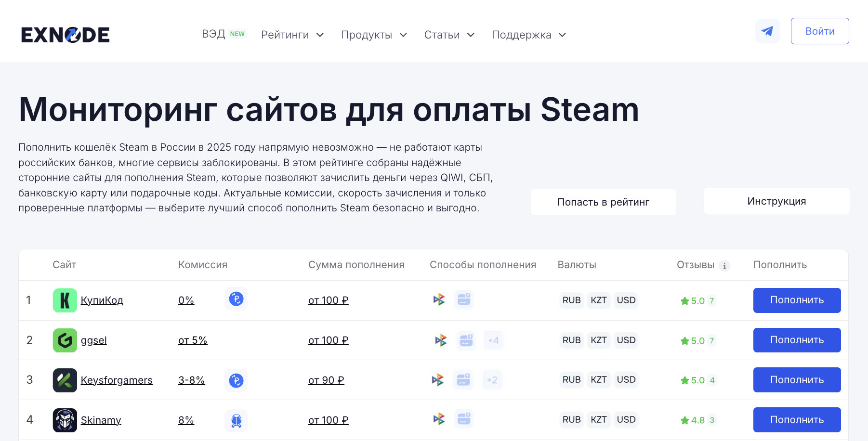Click the Сайт column header
This screenshot has height=441, width=868.
(65, 265)
